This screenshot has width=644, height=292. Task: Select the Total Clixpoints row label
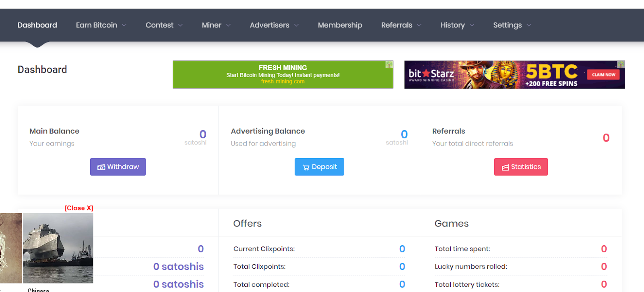pos(260,267)
